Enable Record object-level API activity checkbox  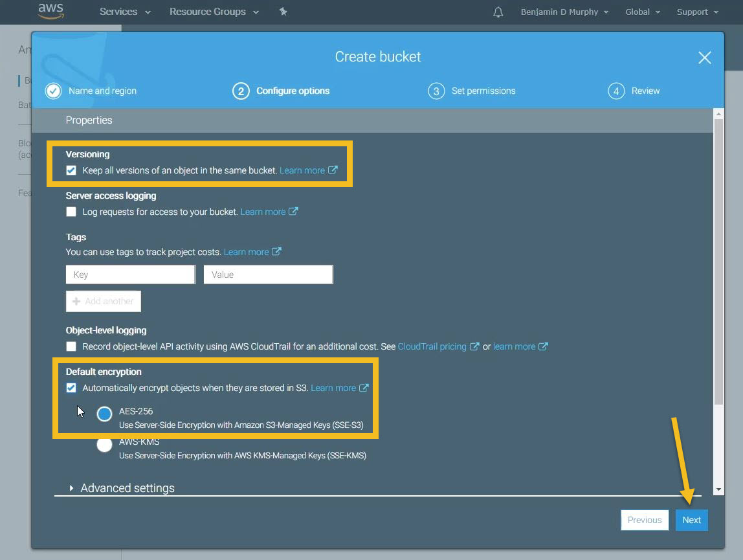(x=71, y=346)
